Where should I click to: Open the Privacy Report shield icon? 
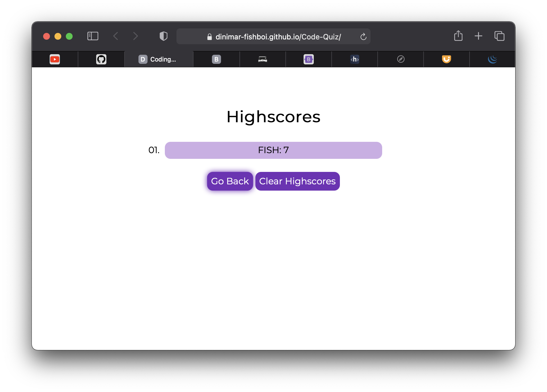pyautogui.click(x=163, y=36)
